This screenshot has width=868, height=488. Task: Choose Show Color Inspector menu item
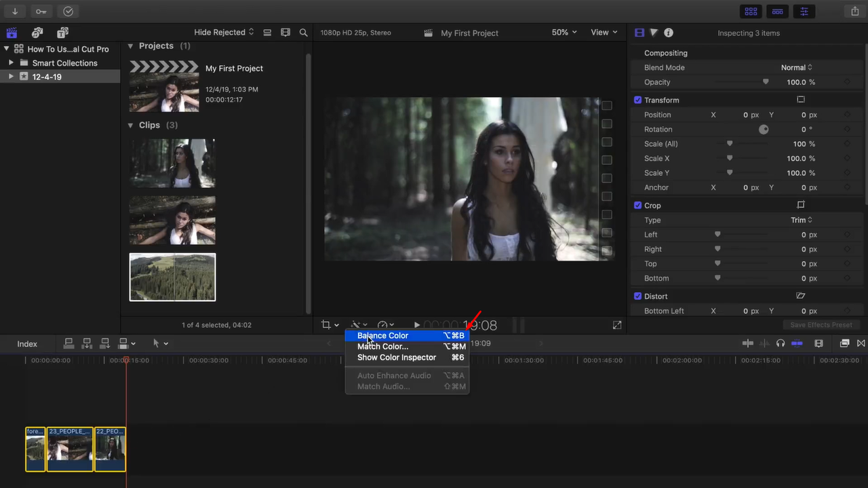point(407,357)
